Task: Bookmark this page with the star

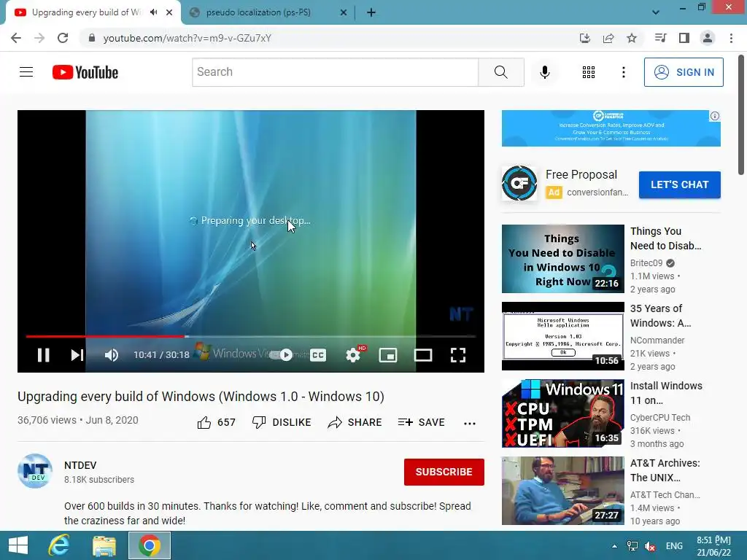Action: pyautogui.click(x=632, y=38)
